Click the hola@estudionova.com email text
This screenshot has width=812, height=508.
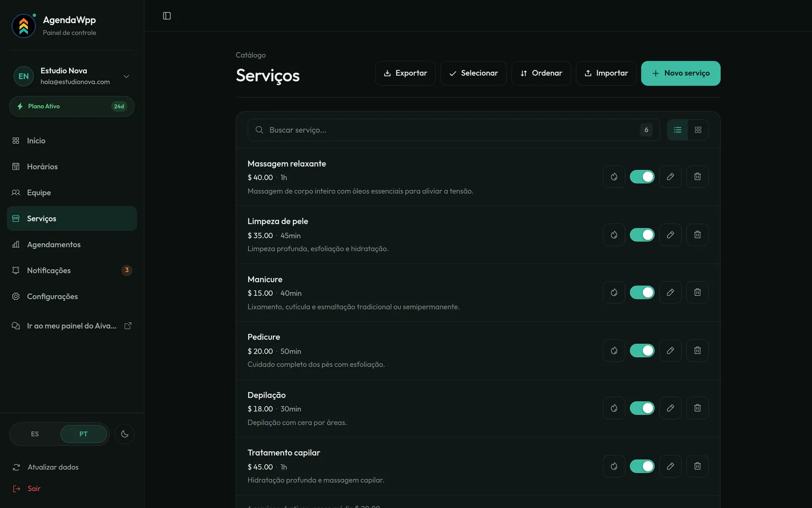[75, 82]
